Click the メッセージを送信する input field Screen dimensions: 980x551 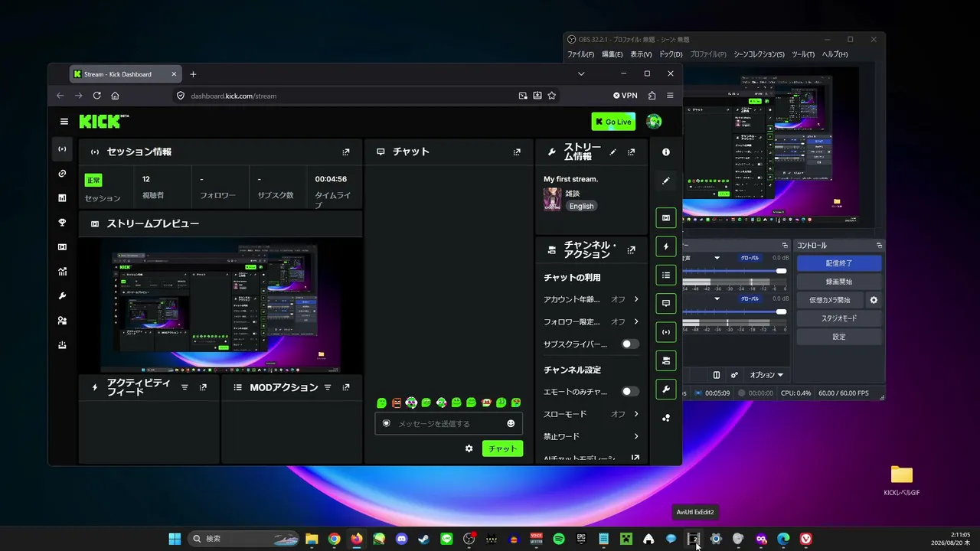point(449,423)
